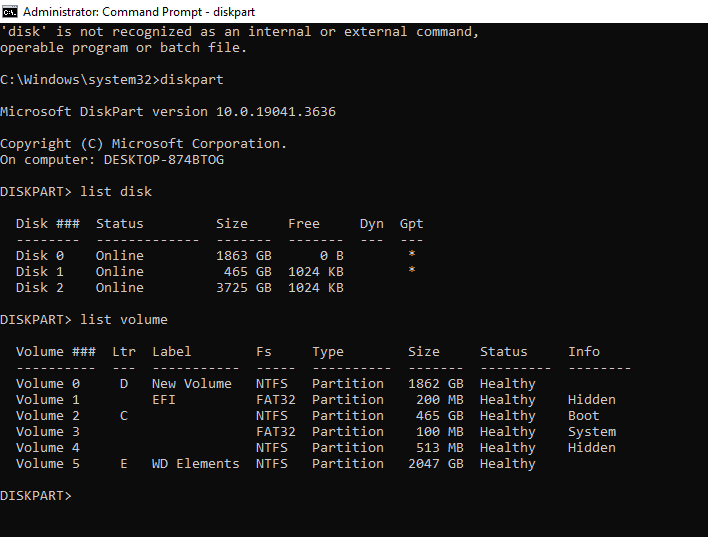Click the window title 'Administrator: Command Prompt - diskpart'
This screenshot has width=708, height=537.
[x=139, y=12]
